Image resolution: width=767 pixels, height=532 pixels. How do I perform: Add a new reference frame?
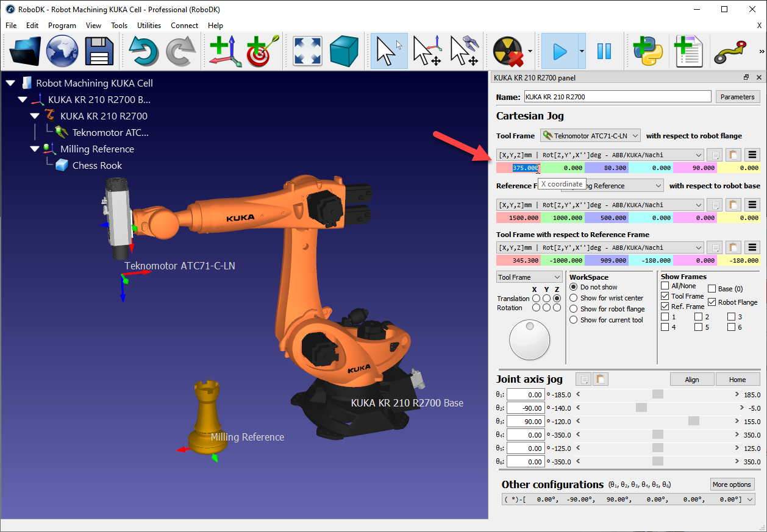224,52
